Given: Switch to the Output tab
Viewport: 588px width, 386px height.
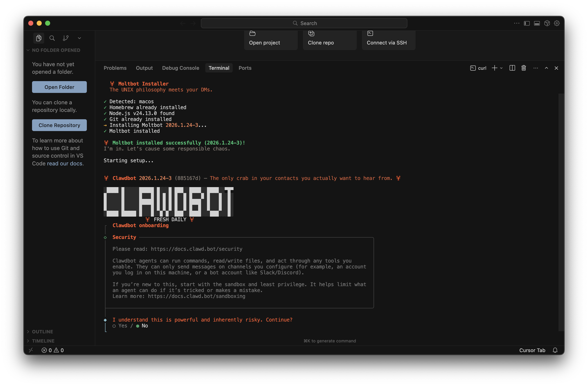Looking at the screenshot, I should (x=144, y=68).
